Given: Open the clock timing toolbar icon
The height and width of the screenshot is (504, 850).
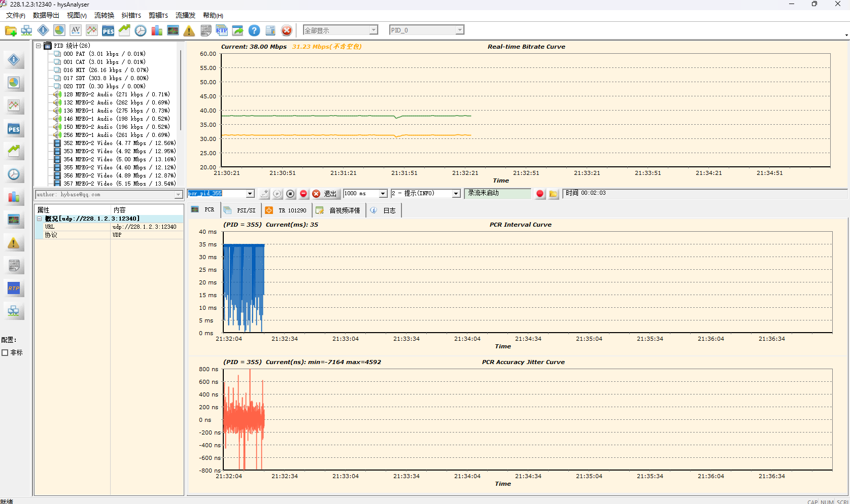Looking at the screenshot, I should tap(141, 31).
